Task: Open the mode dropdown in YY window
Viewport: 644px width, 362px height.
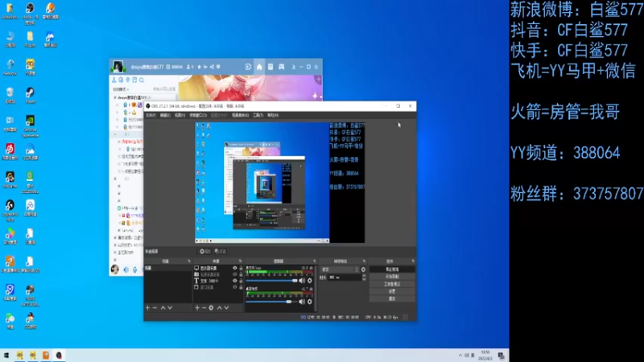Action: (x=122, y=89)
